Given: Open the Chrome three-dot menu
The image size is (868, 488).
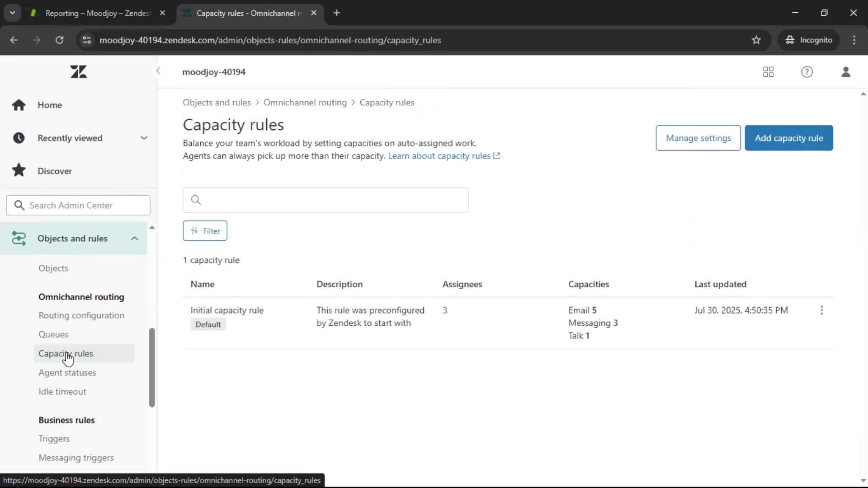Looking at the screenshot, I should (x=854, y=40).
